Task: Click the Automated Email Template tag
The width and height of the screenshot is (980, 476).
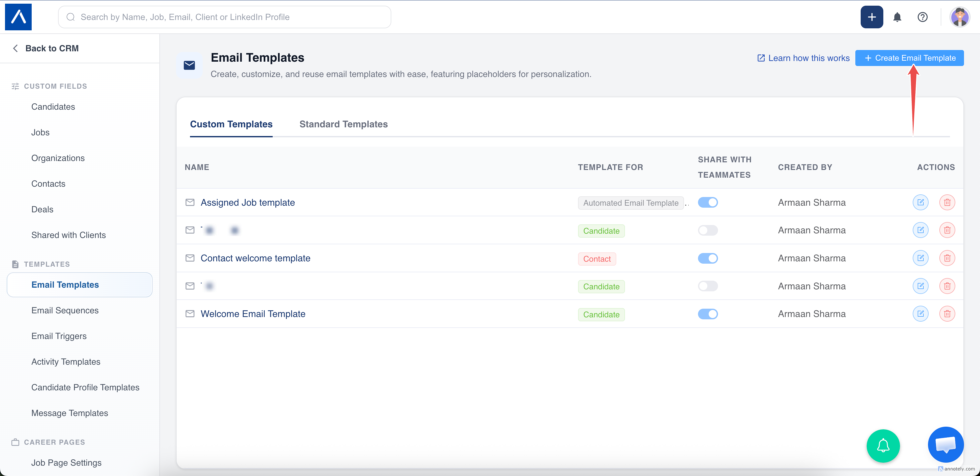Action: point(630,203)
